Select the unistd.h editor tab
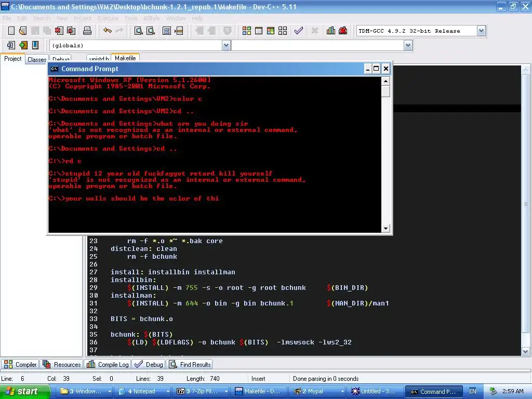 pyautogui.click(x=99, y=59)
